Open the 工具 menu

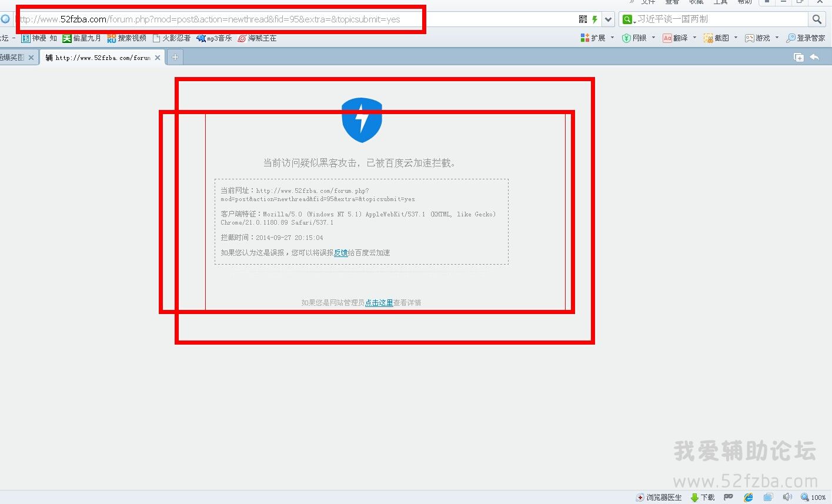pyautogui.click(x=720, y=2)
